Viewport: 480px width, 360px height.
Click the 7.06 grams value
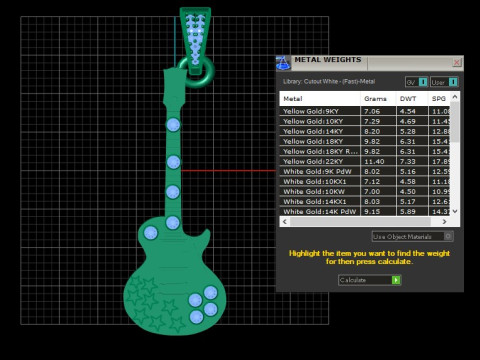click(x=372, y=111)
